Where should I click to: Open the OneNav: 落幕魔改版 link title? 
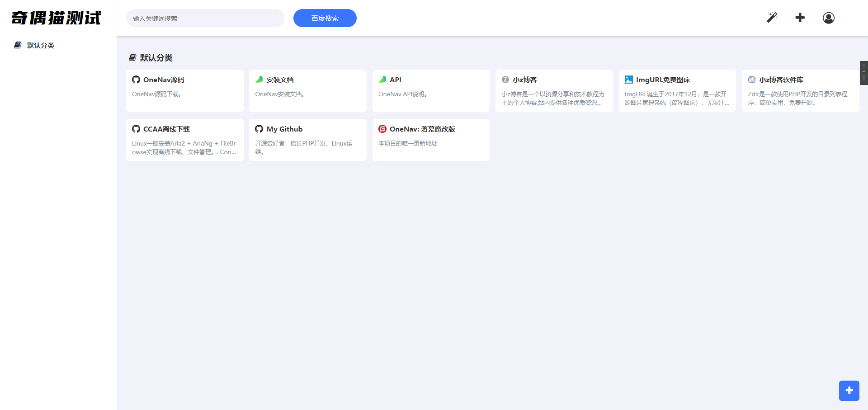pyautogui.click(x=422, y=129)
